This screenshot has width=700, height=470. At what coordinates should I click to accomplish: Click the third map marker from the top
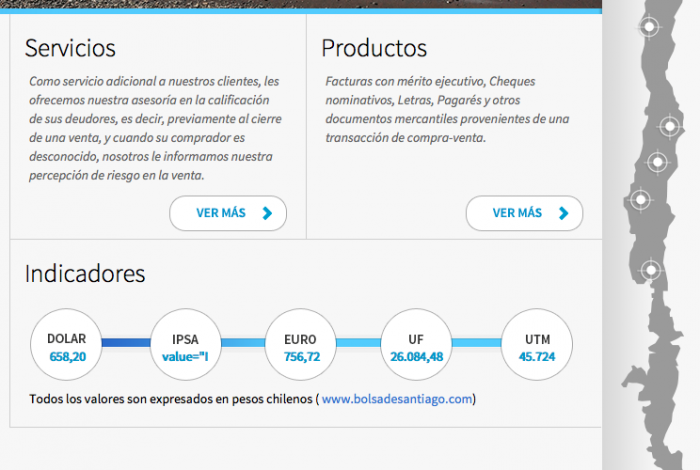click(657, 161)
